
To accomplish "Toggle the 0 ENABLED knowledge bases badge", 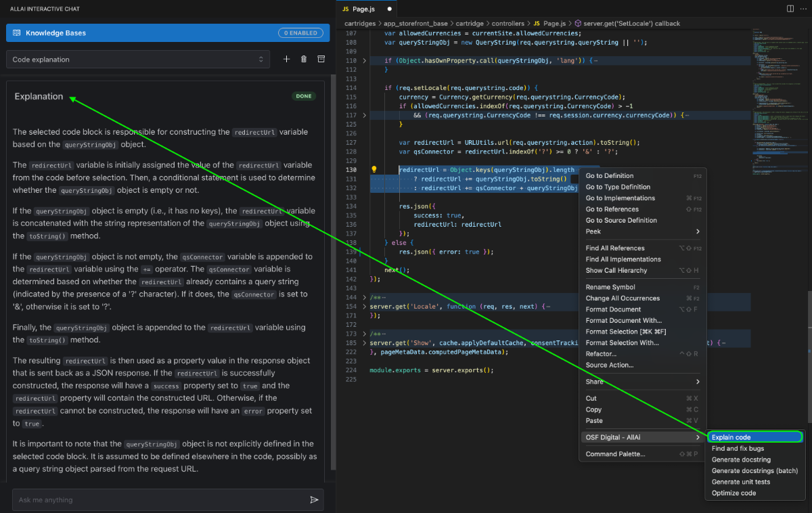I will [x=300, y=32].
